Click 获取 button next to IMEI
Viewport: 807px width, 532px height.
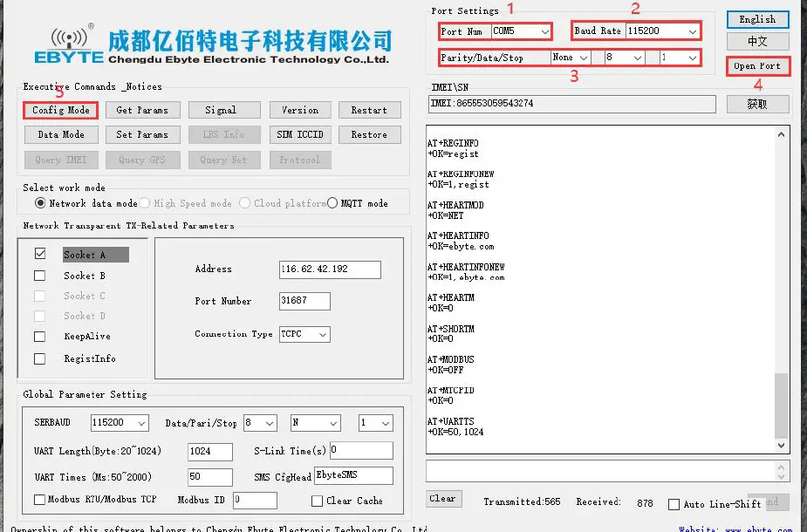pyautogui.click(x=757, y=104)
